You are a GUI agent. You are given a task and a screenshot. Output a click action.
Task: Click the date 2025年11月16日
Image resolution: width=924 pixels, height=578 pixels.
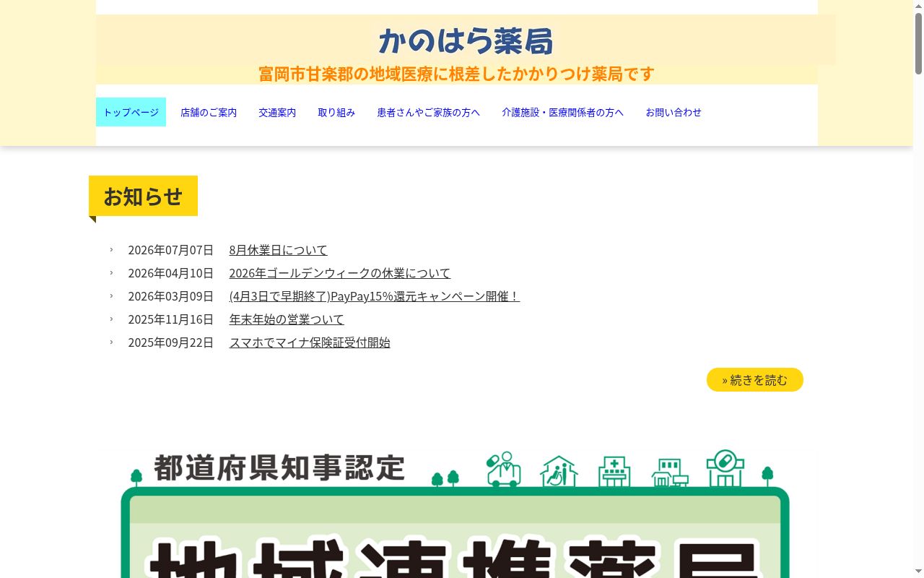click(171, 319)
